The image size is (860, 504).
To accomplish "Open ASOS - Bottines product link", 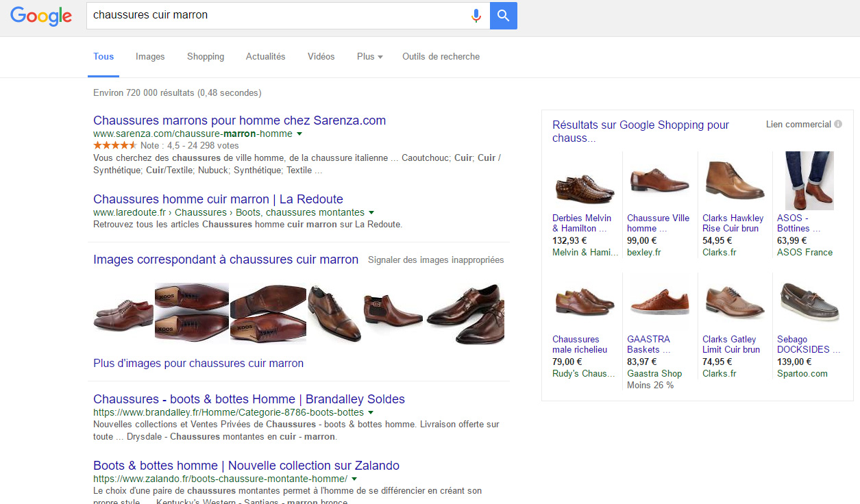I will tap(798, 223).
